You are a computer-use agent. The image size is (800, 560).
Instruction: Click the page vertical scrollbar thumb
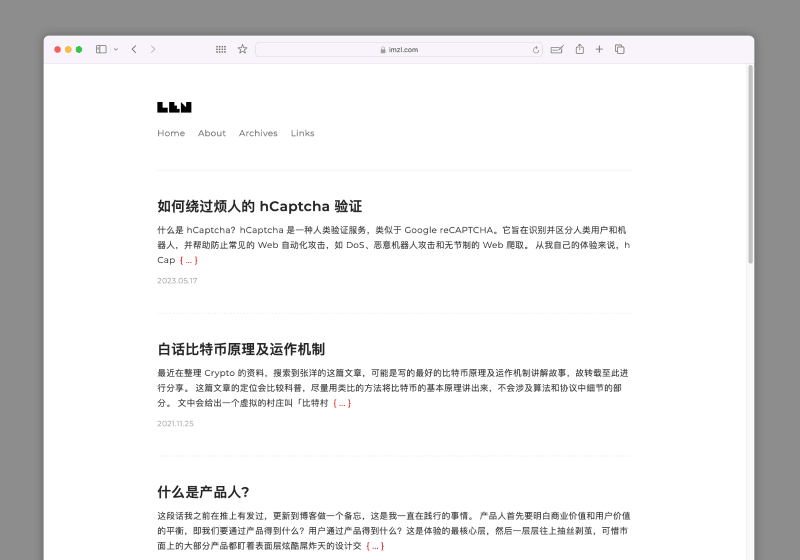[x=750, y=164]
